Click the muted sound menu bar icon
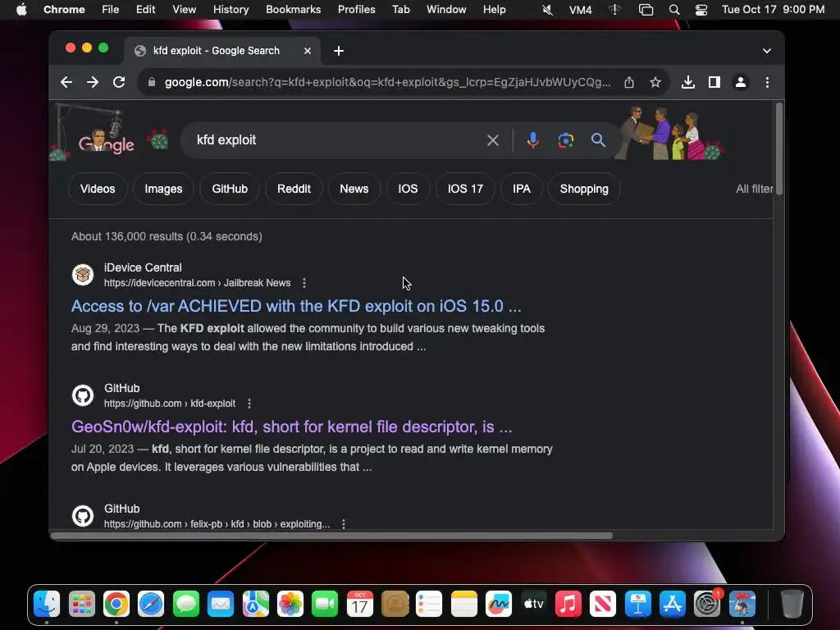 (x=547, y=9)
